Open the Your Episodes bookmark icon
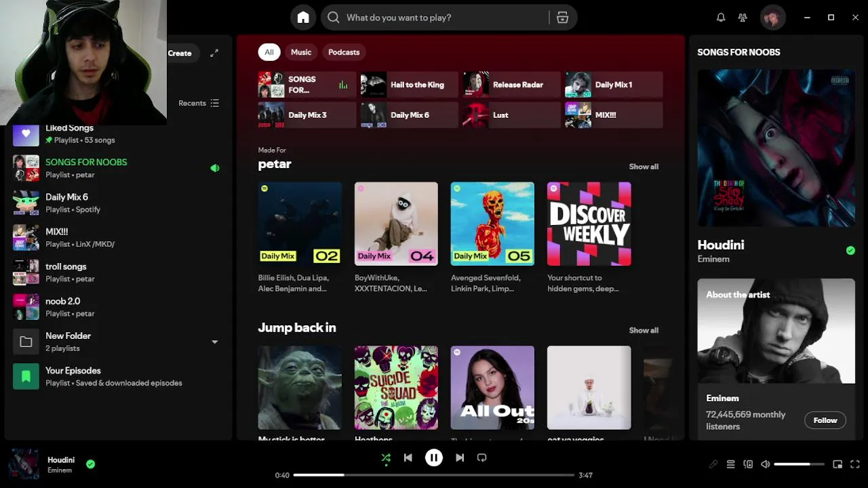Image resolution: width=868 pixels, height=488 pixels. pos(26,376)
